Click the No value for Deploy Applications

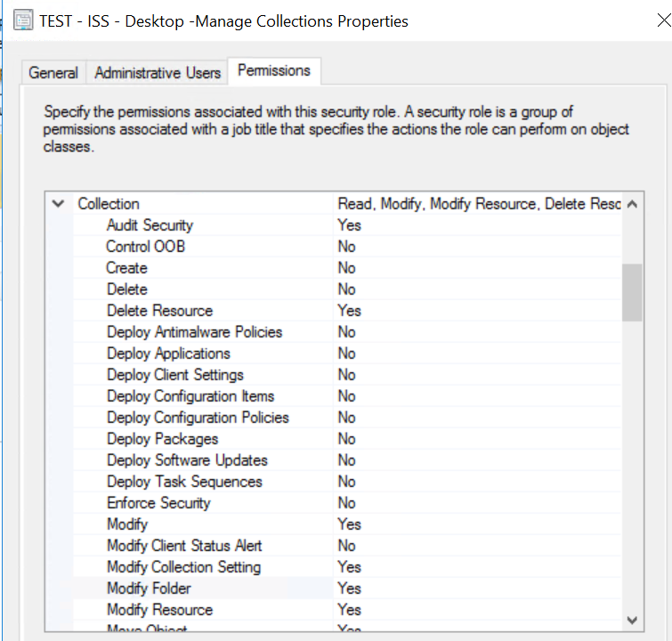347,353
